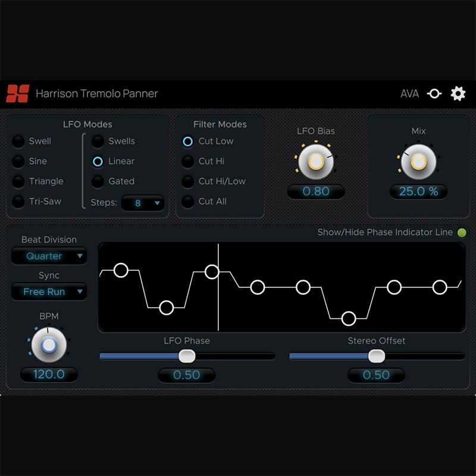
Task: Select the Tri-Saw LFO mode
Action: click(18, 202)
